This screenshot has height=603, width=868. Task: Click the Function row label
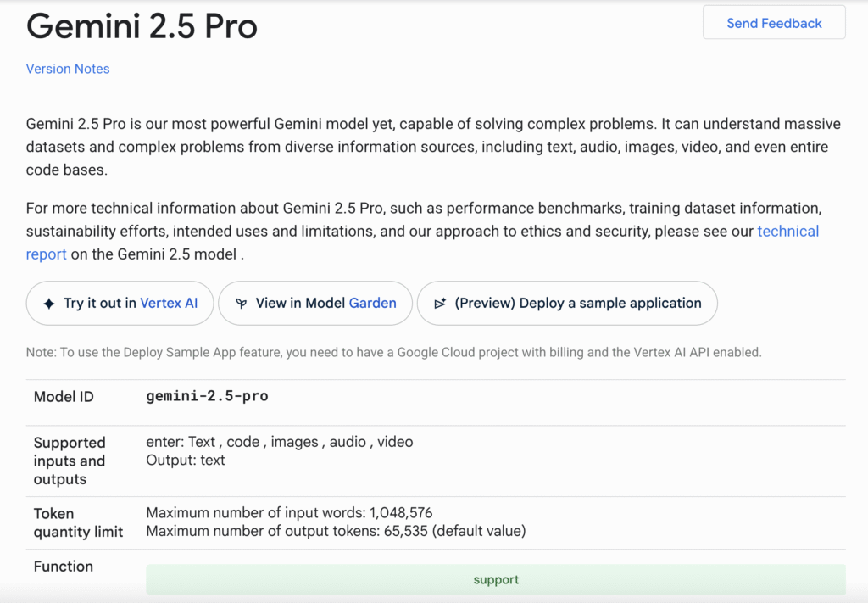[x=64, y=567]
